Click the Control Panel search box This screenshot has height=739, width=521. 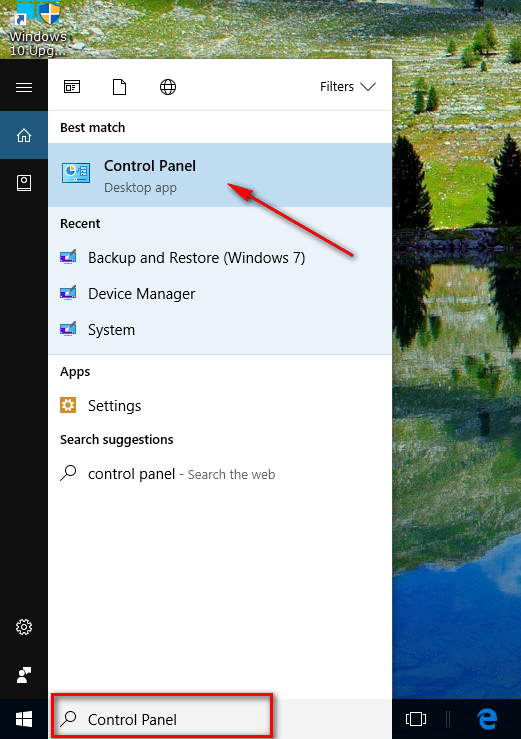(162, 718)
